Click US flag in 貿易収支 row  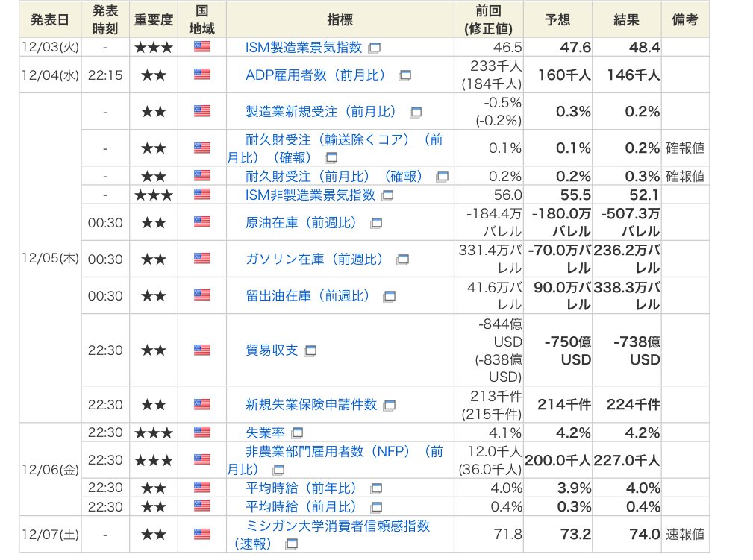[x=202, y=350]
